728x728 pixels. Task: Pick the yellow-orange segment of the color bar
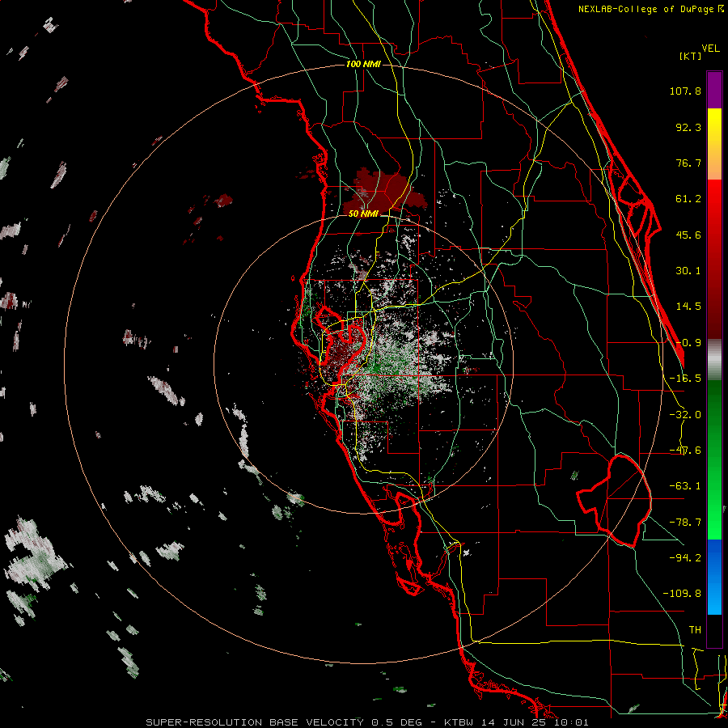714,144
